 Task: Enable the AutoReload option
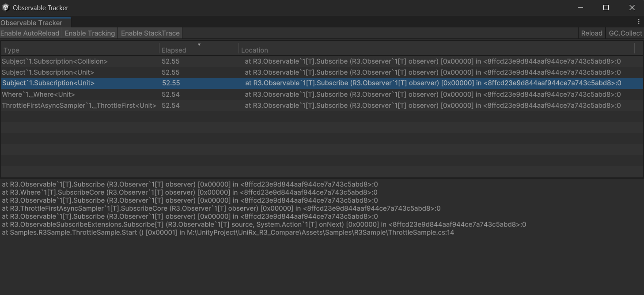30,33
